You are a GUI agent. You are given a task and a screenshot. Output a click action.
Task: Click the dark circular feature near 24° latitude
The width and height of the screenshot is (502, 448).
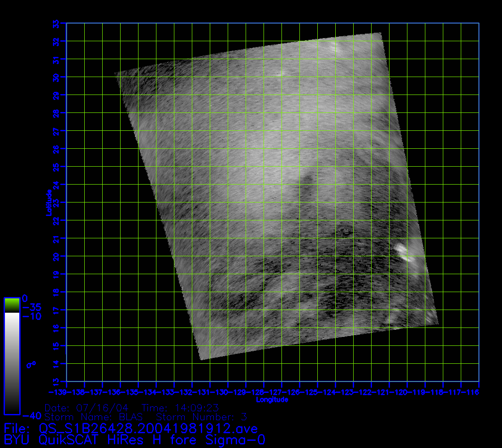pos(308,180)
